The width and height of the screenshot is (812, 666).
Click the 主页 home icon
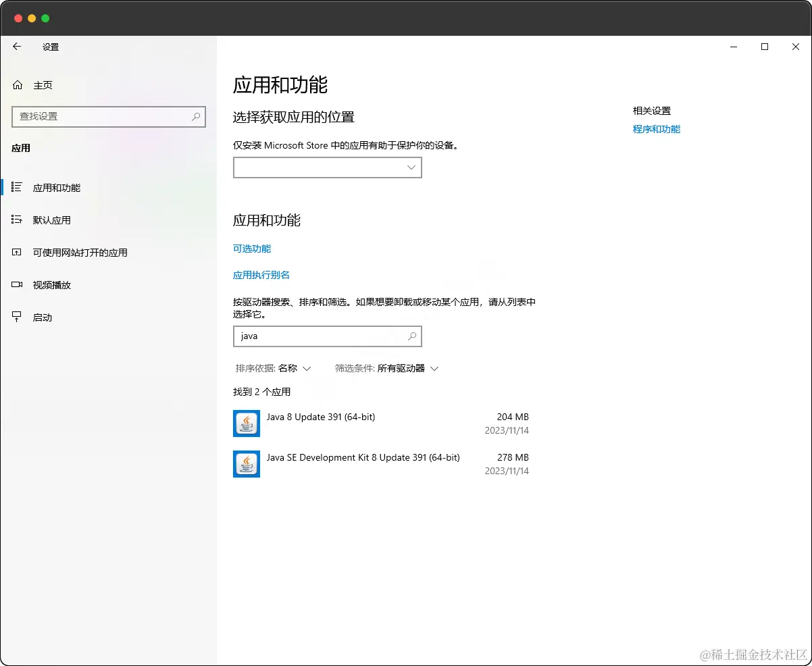tap(17, 84)
